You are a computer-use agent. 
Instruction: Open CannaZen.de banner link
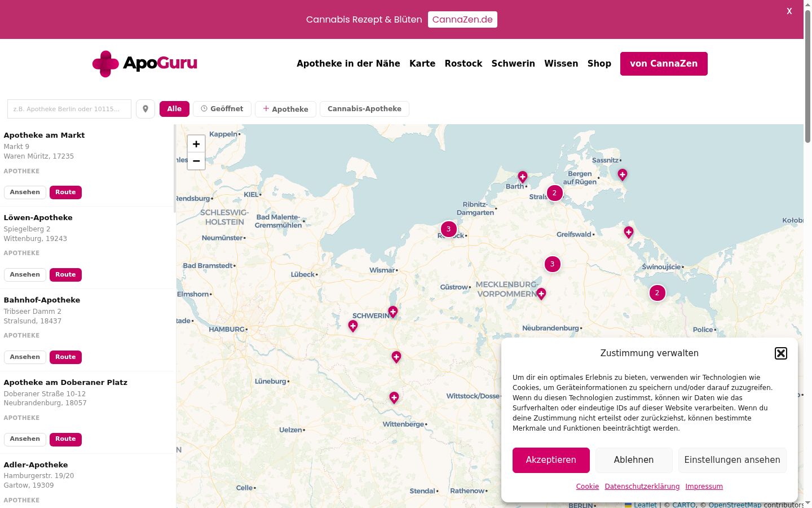(462, 19)
